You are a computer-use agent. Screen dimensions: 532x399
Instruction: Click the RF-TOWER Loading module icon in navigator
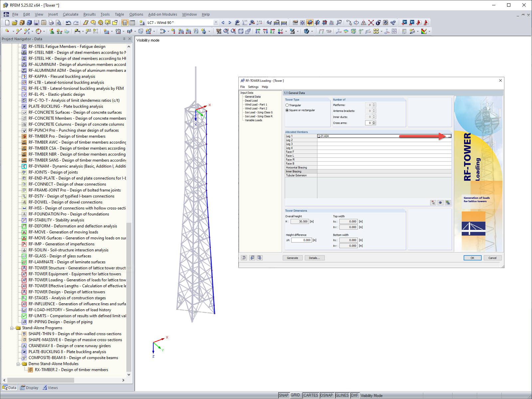tap(24, 280)
